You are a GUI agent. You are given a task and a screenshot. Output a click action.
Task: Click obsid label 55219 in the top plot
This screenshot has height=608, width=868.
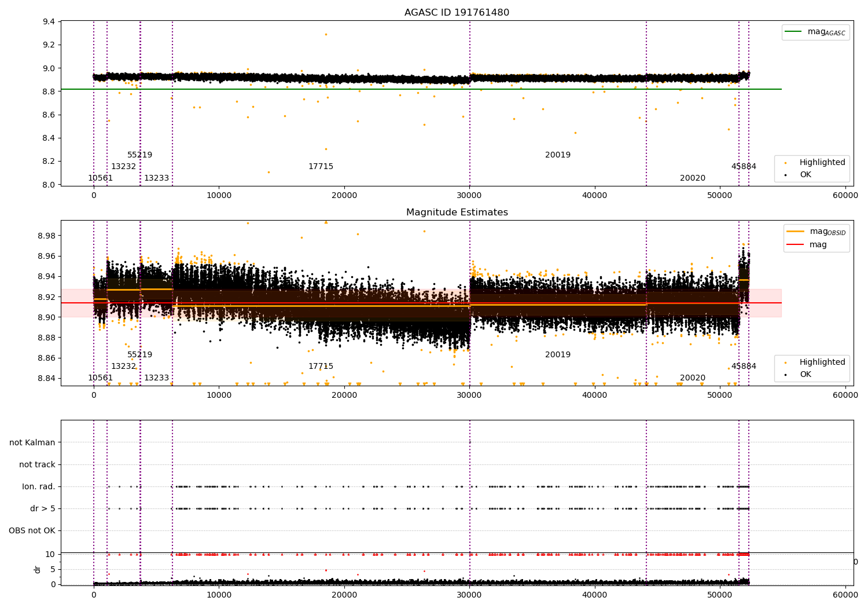[140, 155]
